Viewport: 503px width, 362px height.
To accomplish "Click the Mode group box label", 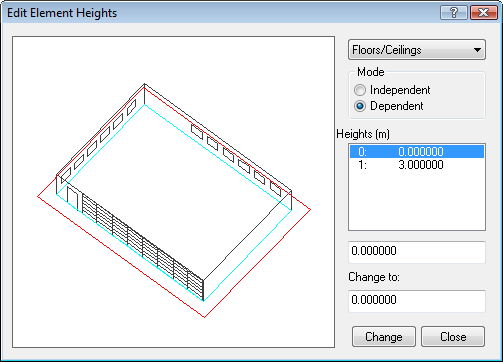I will [371, 72].
